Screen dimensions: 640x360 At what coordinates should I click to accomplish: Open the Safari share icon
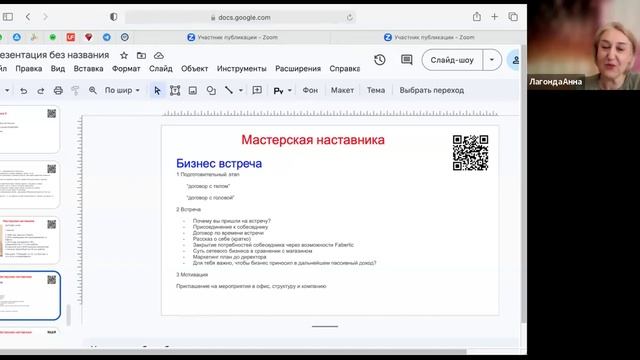[x=476, y=17]
